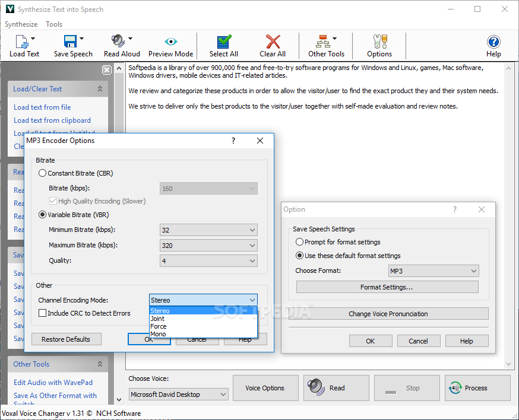Enable Include CRC to Detect Errors
The height and width of the screenshot is (420, 519).
(x=42, y=313)
